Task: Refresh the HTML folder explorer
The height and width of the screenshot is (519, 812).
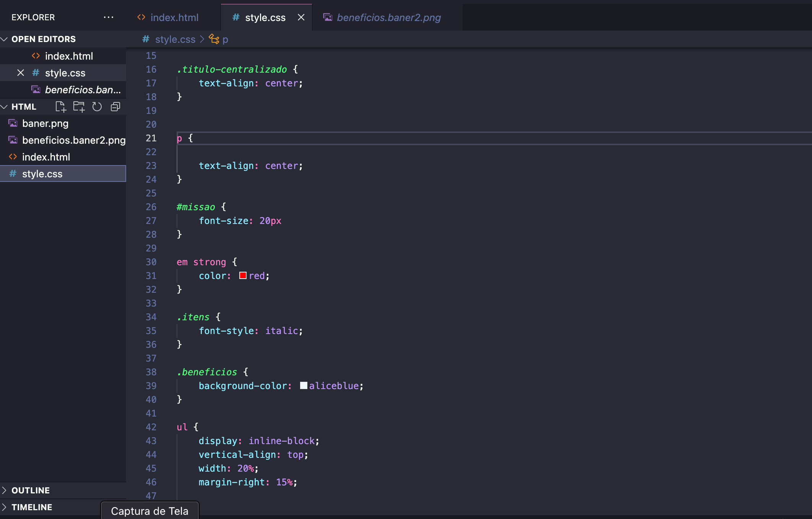Action: click(x=97, y=107)
